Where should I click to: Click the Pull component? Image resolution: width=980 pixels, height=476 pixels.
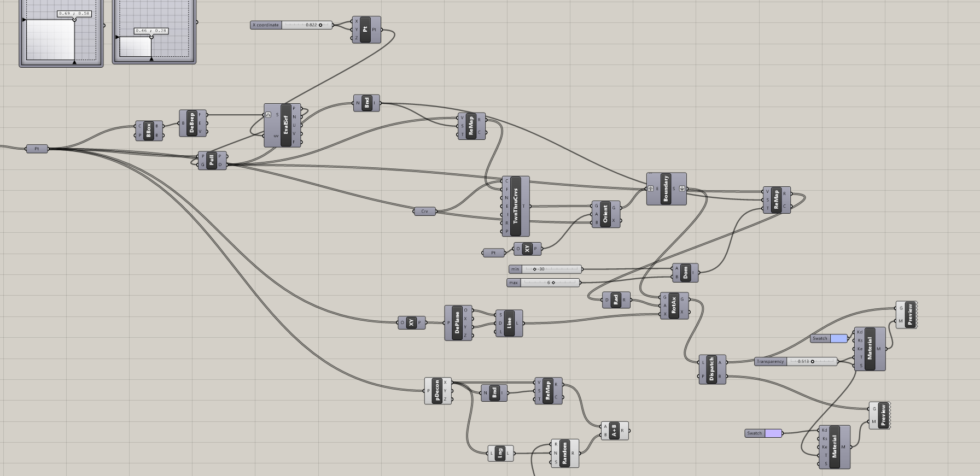212,161
